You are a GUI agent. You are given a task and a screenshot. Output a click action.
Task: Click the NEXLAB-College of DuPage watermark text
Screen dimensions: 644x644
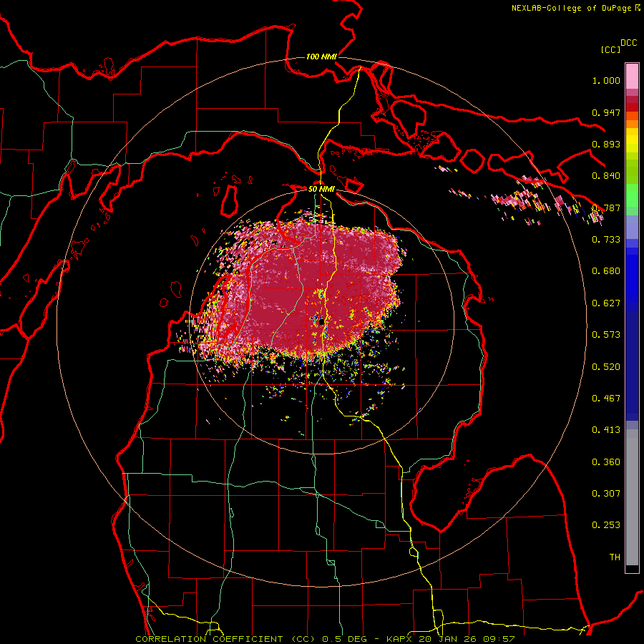576,8
